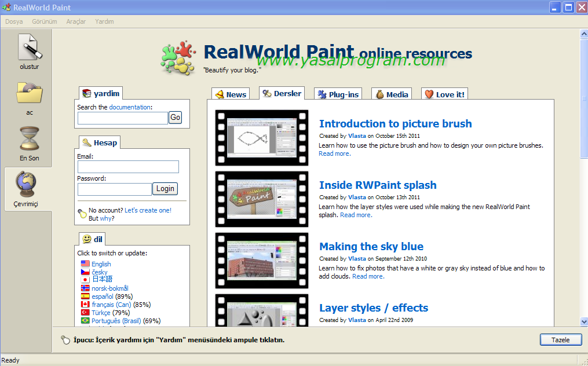The width and height of the screenshot is (588, 366).
Task: Focus the Email input field
Action: (x=128, y=167)
